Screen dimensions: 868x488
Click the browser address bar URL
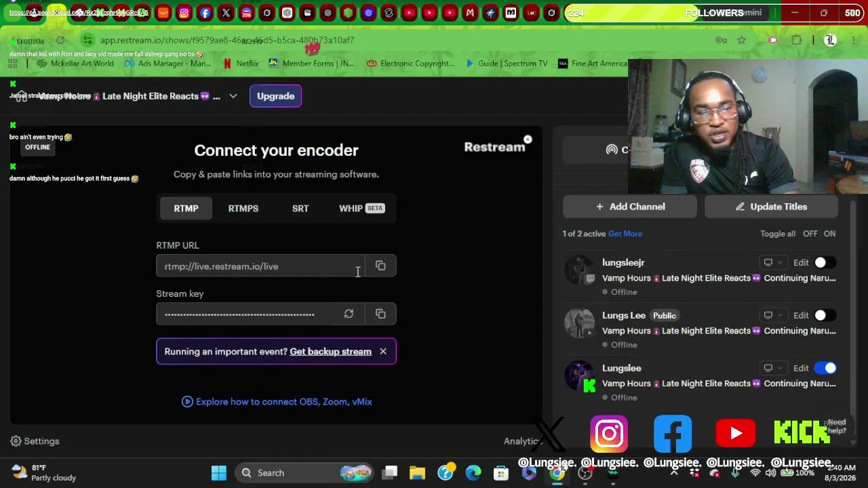coord(227,40)
